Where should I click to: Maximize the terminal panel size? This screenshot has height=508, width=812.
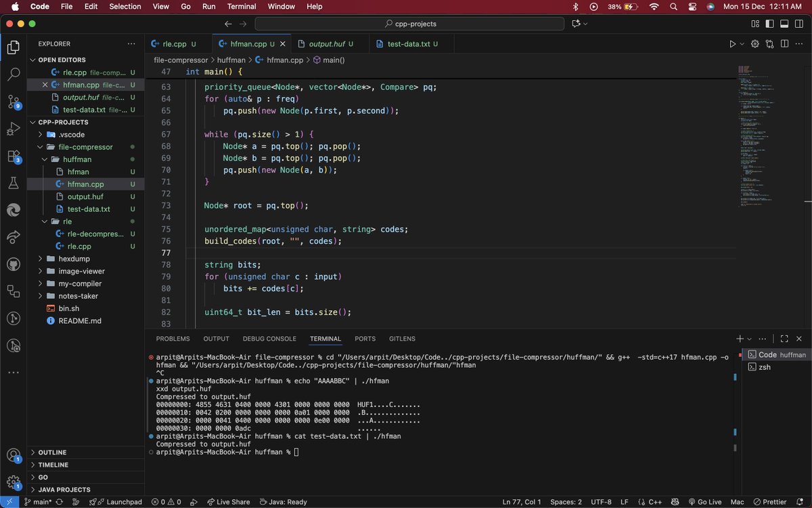[x=784, y=339]
